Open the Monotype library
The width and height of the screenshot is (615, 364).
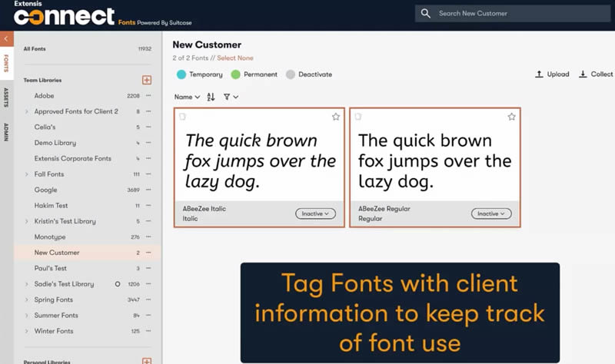pyautogui.click(x=50, y=237)
